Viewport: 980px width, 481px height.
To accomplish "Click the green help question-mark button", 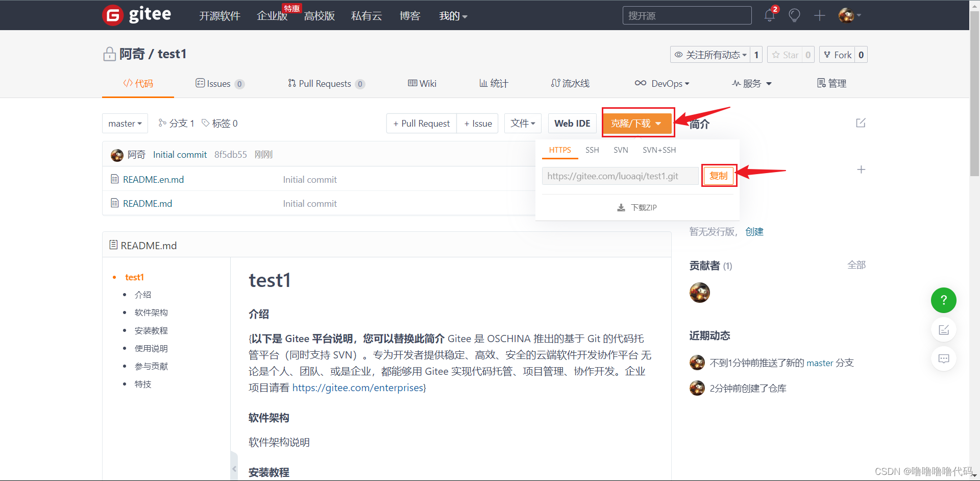I will pos(944,300).
